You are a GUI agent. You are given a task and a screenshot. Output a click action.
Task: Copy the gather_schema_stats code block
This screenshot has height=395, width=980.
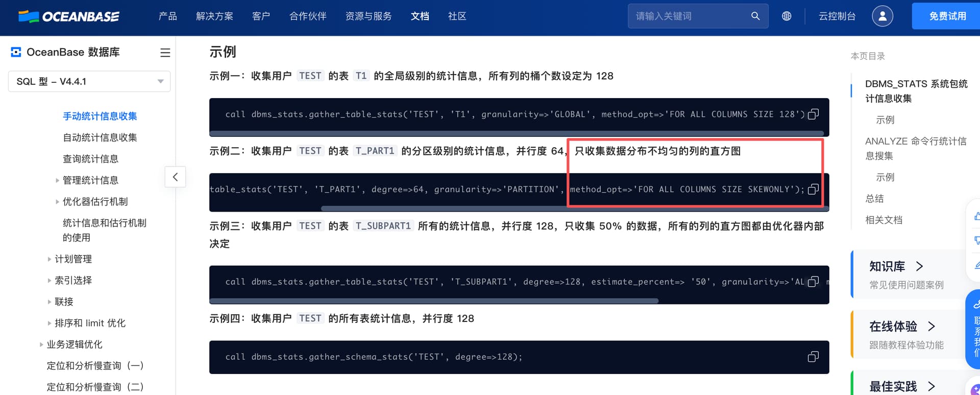[x=813, y=357]
